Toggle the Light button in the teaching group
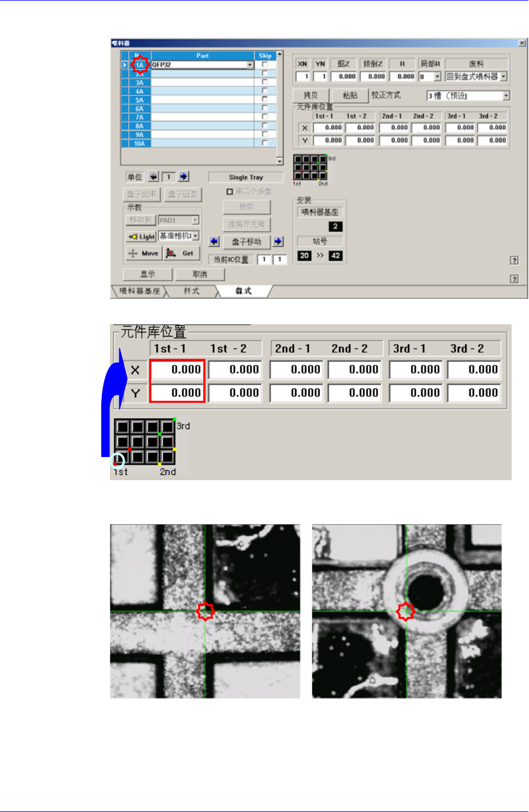 click(x=141, y=236)
